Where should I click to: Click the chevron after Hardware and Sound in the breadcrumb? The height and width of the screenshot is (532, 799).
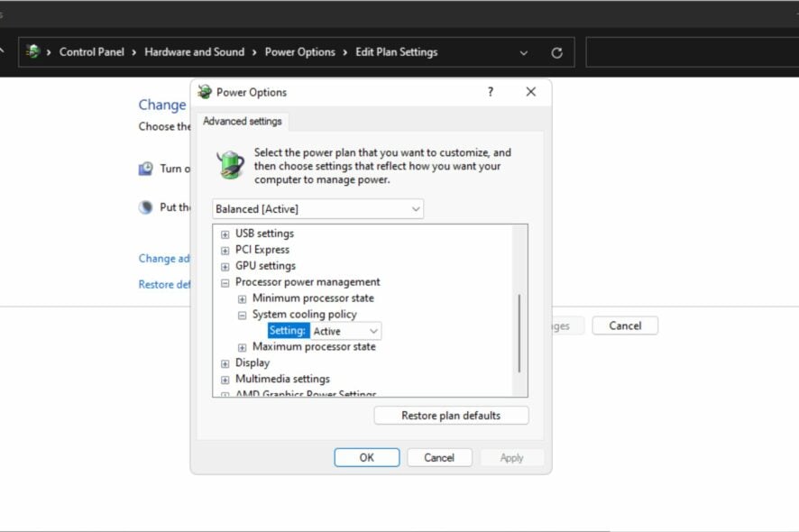coord(254,52)
